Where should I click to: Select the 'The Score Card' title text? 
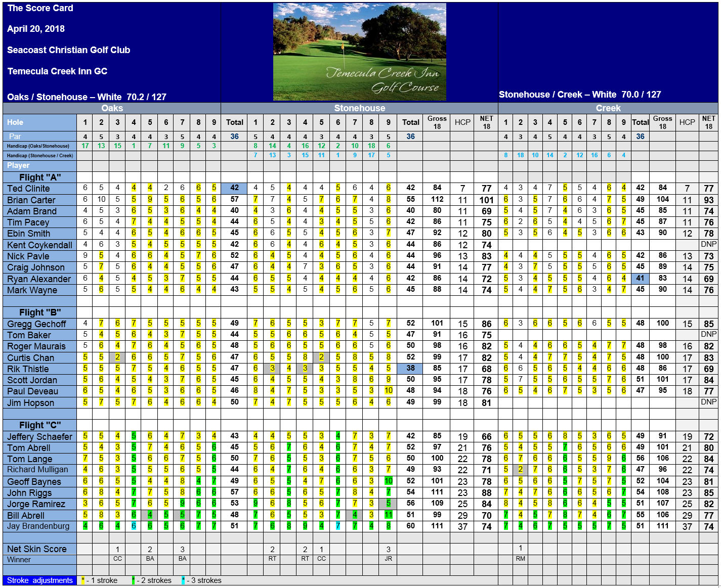(x=40, y=8)
